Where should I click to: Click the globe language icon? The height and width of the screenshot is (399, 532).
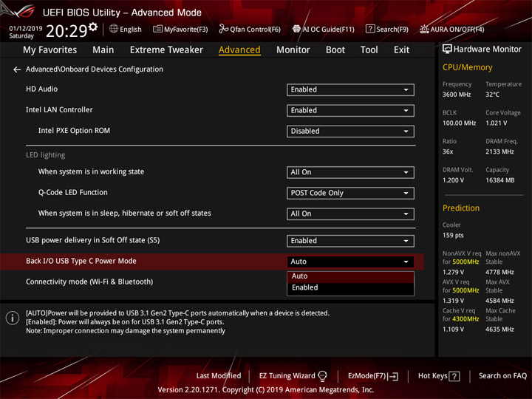coord(114,29)
